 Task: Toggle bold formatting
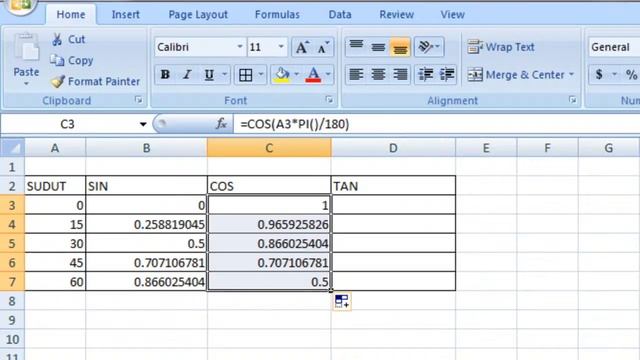[x=165, y=75]
